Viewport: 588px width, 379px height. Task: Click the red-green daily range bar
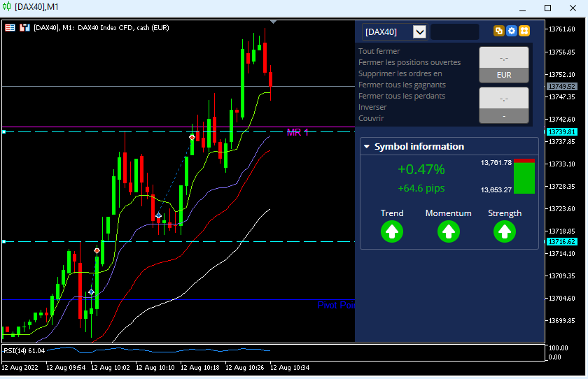pos(524,176)
